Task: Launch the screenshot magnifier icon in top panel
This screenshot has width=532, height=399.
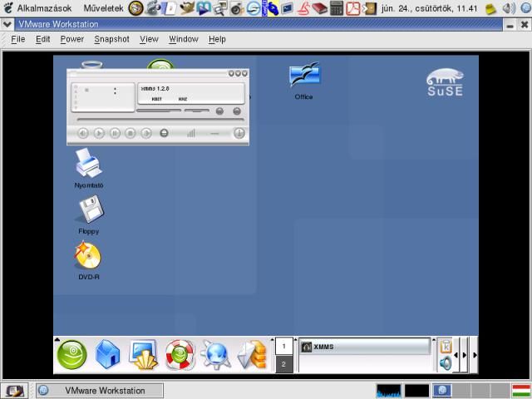Action: pyautogui.click(x=220, y=8)
